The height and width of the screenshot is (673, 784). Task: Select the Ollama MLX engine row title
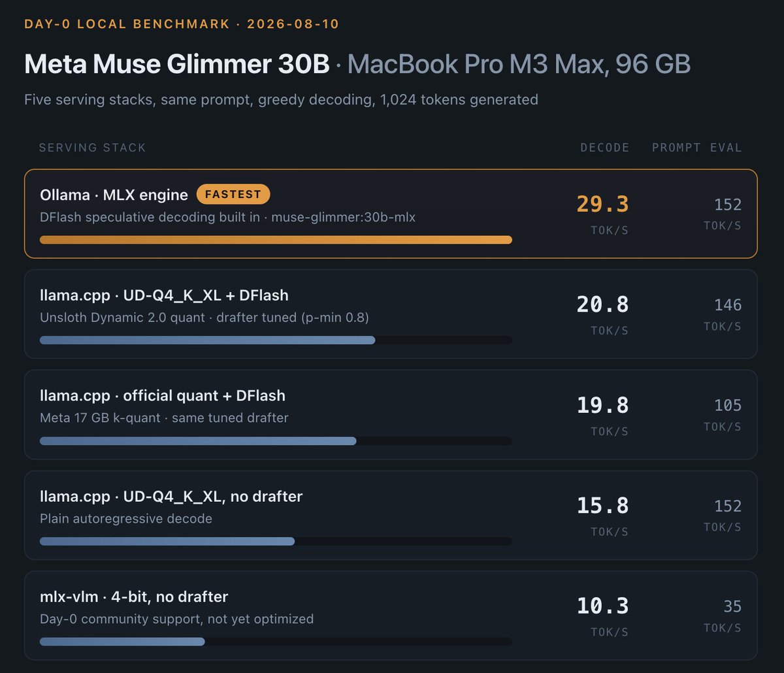pyautogui.click(x=114, y=194)
